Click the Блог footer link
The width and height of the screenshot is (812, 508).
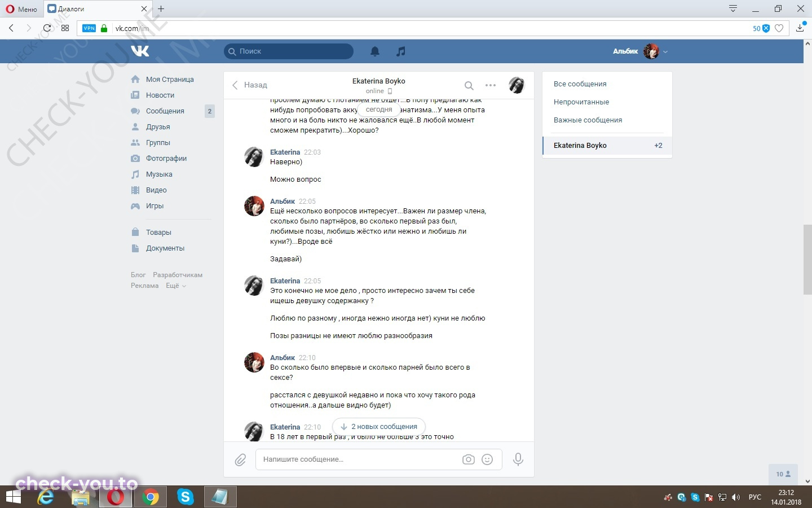(138, 275)
